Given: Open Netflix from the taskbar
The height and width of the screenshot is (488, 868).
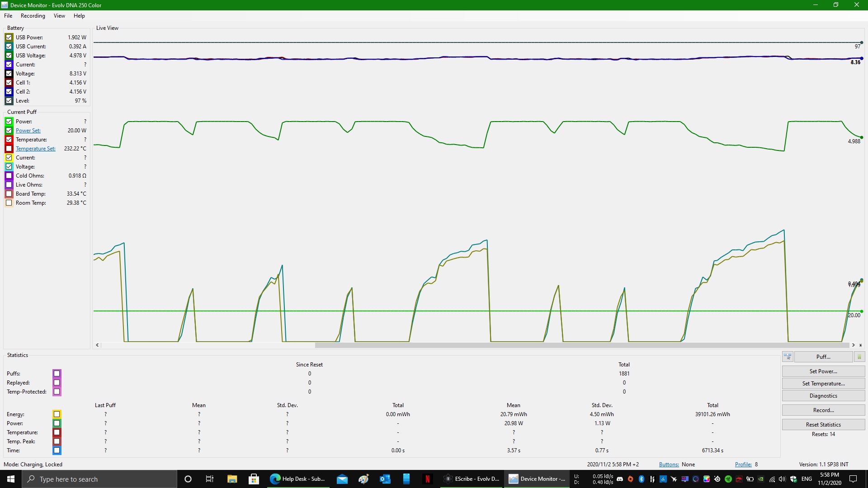Looking at the screenshot, I should 427,479.
